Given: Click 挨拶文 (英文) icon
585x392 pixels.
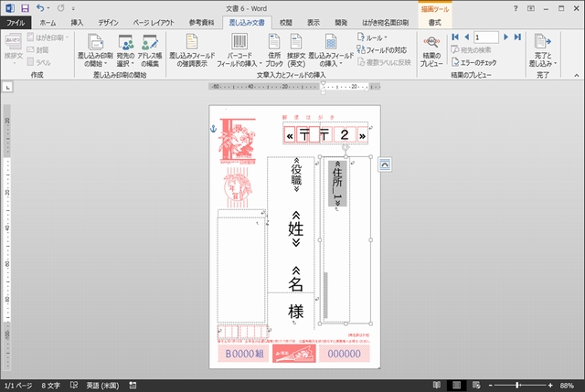Looking at the screenshot, I should [x=296, y=50].
